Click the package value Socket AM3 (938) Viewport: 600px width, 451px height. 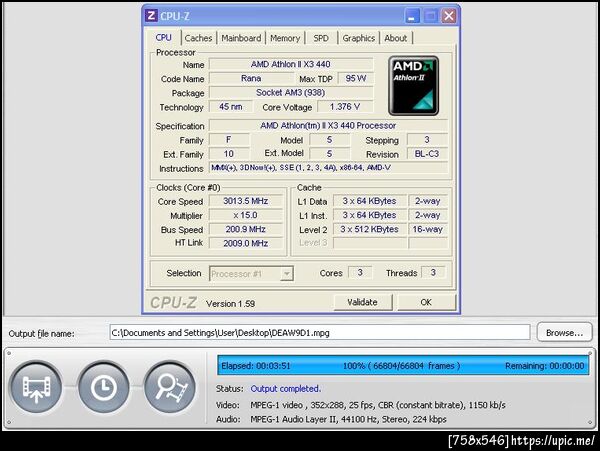click(291, 93)
